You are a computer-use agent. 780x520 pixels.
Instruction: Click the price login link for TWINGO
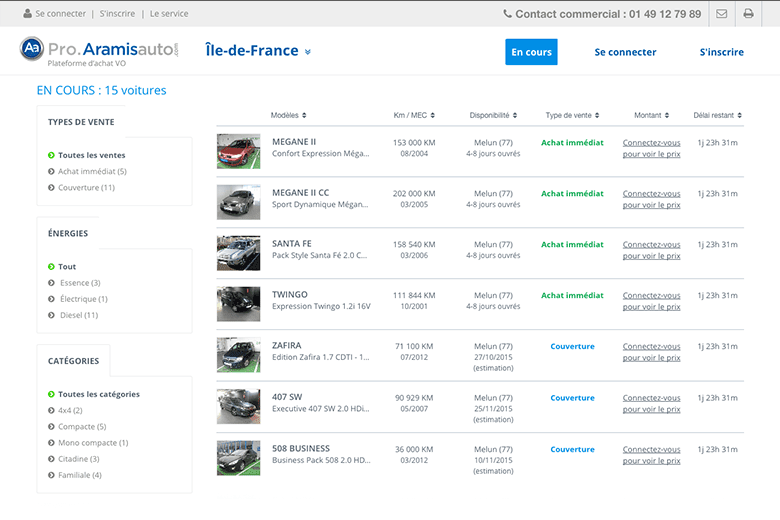651,301
